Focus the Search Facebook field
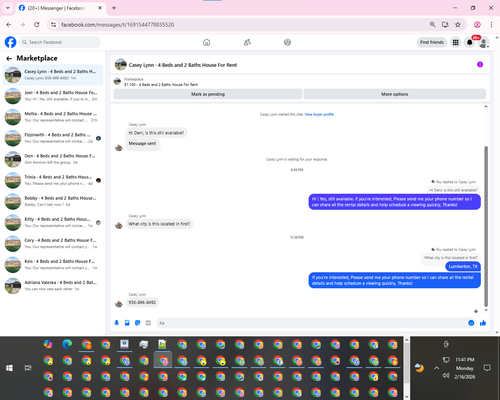500x400 pixels. point(60,42)
